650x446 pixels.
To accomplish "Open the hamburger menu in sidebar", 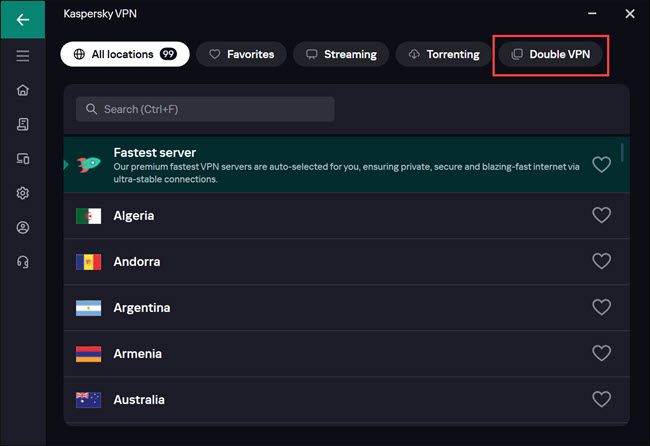I will (x=22, y=56).
